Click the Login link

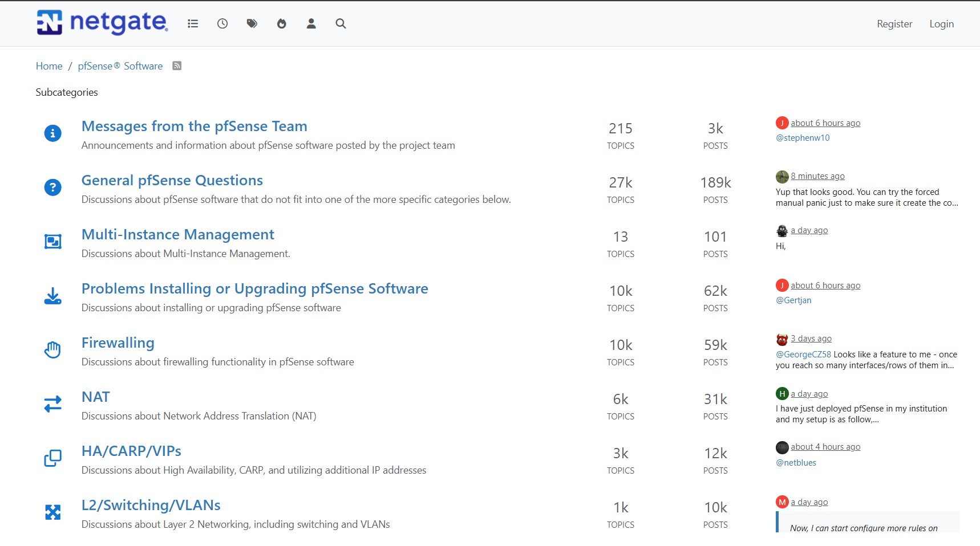[x=941, y=24]
